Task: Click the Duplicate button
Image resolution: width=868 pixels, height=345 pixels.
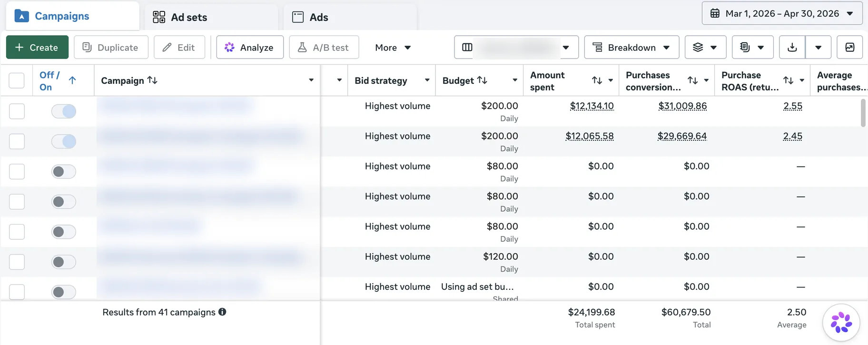Action: click(x=111, y=47)
